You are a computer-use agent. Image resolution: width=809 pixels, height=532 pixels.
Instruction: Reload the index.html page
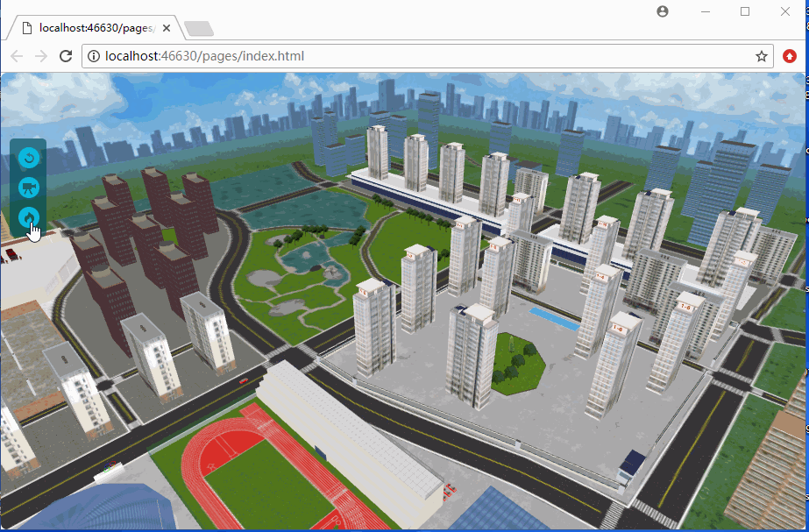point(66,56)
